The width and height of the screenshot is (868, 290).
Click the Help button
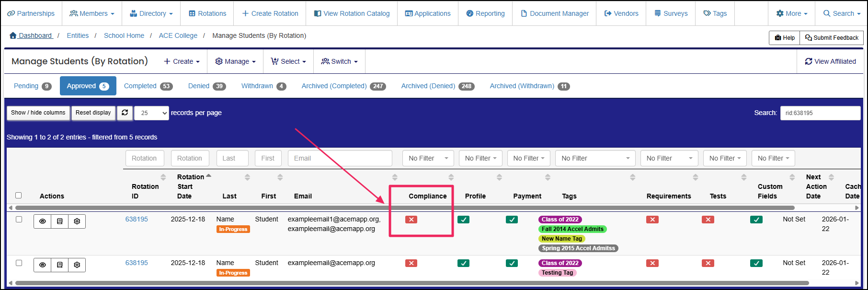pos(785,37)
